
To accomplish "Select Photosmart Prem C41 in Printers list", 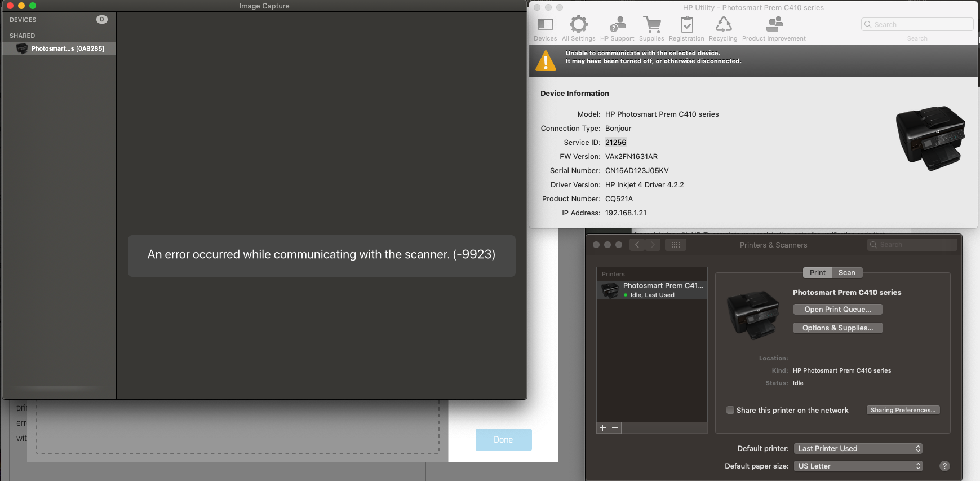I will [652, 290].
